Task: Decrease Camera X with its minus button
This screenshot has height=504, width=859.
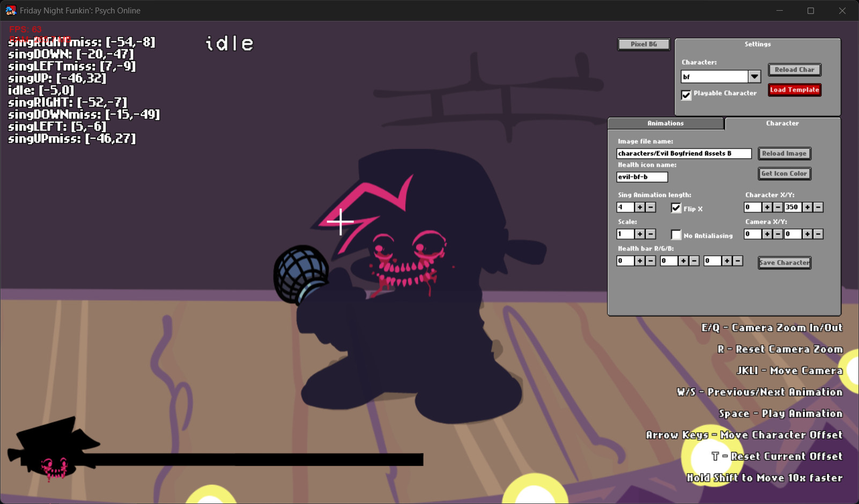Action: [x=778, y=234]
